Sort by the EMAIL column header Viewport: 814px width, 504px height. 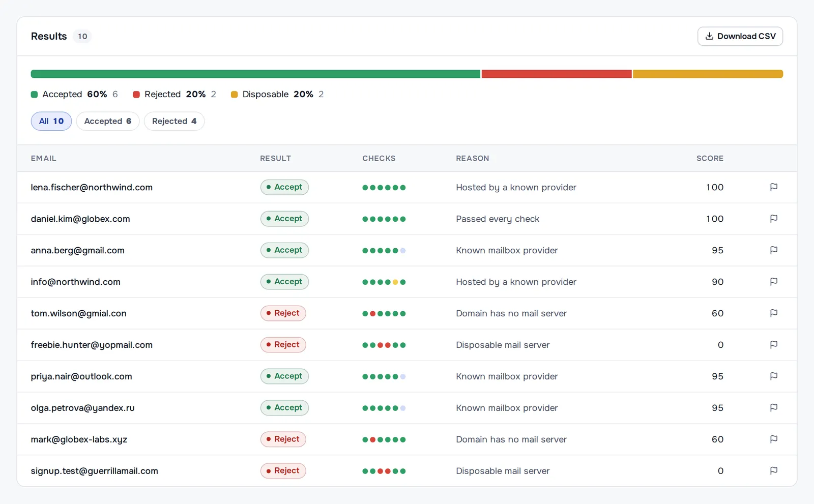point(44,158)
